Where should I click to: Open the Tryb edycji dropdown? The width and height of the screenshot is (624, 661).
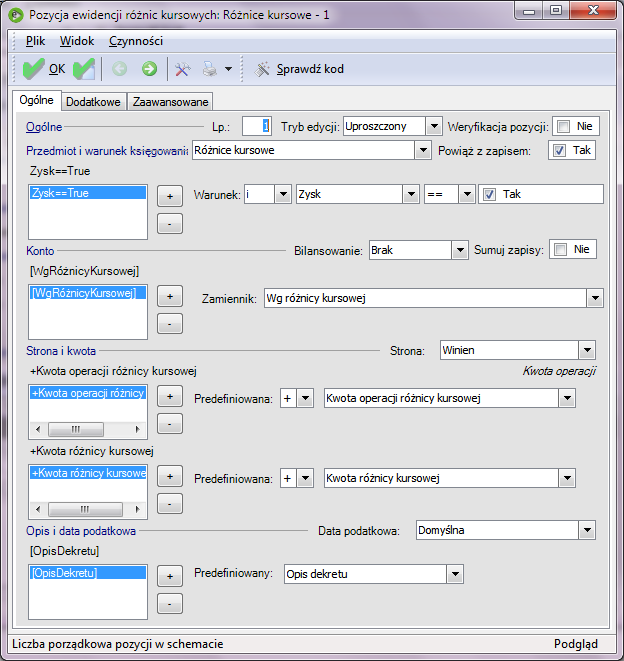(434, 126)
